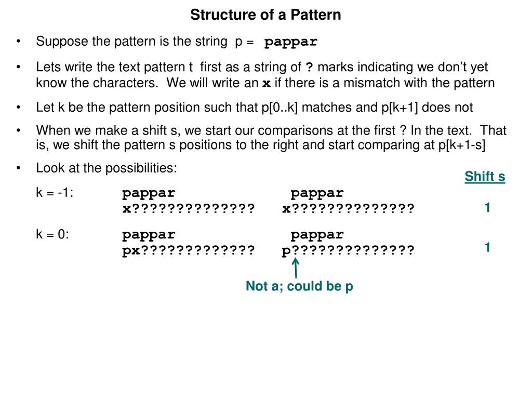This screenshot has width=532, height=399.
Task: Click the shift value 1 for k = -1
Action: tap(487, 208)
